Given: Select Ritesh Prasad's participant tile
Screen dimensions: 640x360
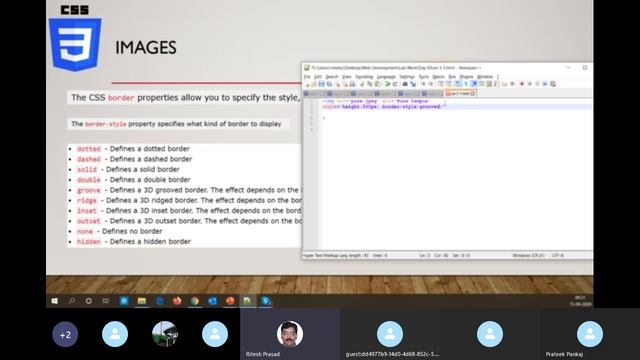Looking at the screenshot, I should 290,334.
